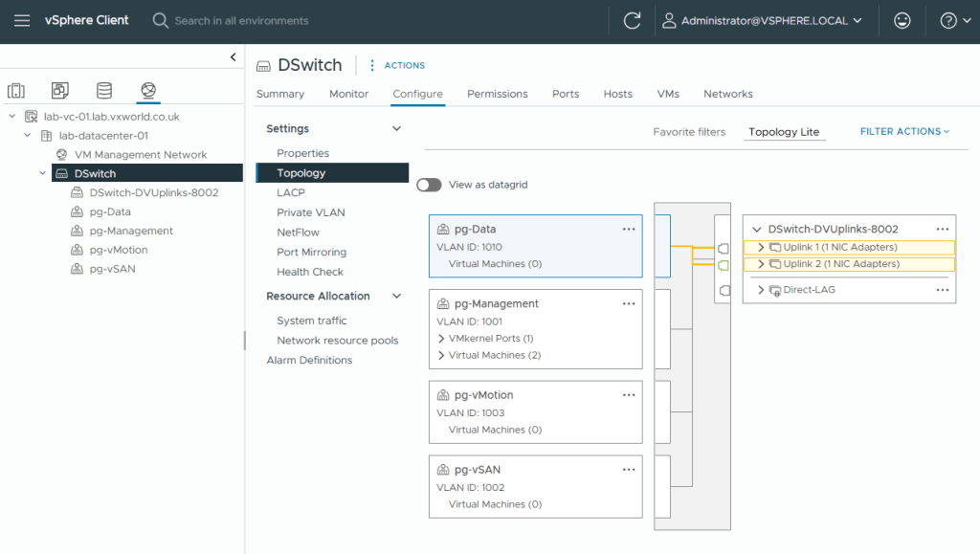
Task: Switch to the Monitor tab
Action: [348, 94]
